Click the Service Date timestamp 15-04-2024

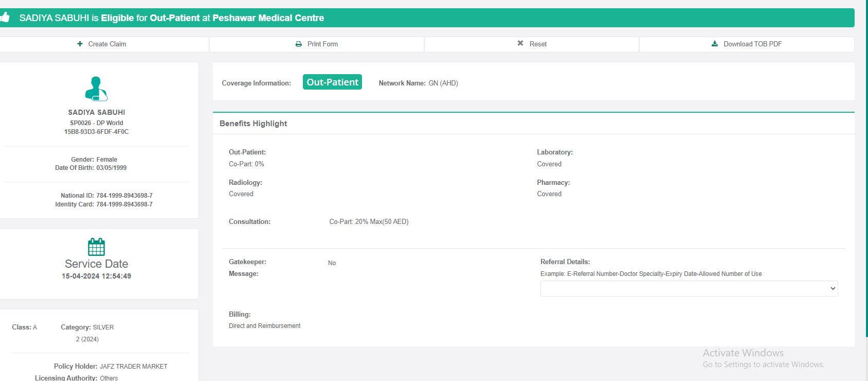pos(96,276)
